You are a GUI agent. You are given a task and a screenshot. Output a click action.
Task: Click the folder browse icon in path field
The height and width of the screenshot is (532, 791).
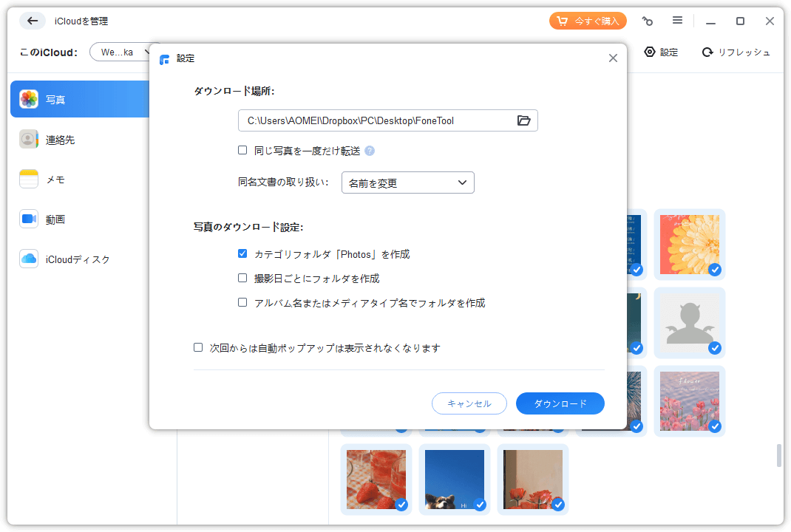point(523,120)
